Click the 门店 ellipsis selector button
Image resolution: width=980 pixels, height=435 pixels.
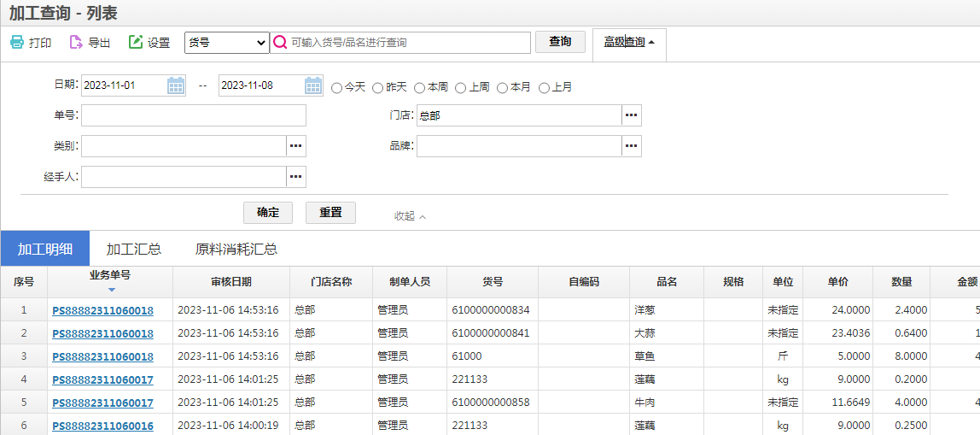631,115
